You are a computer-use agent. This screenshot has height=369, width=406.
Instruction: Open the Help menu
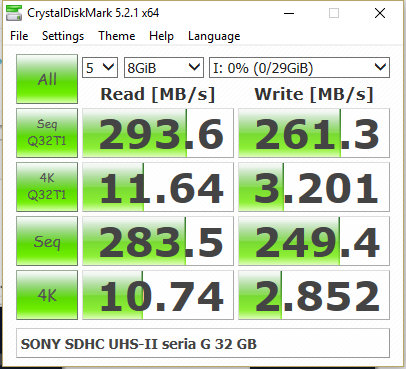pyautogui.click(x=161, y=36)
